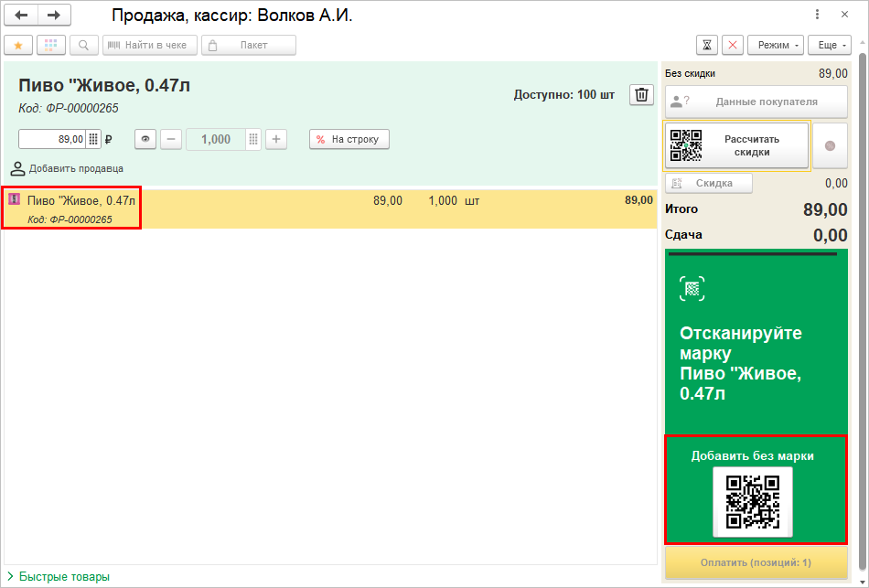This screenshot has width=869, height=588.
Task: Click the quantity field 1,000
Action: (216, 139)
